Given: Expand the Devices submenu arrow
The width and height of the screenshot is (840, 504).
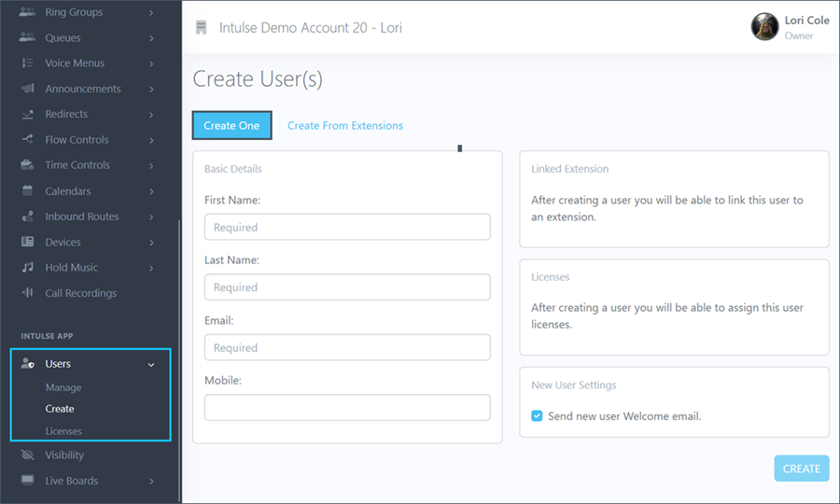Looking at the screenshot, I should pos(151,243).
